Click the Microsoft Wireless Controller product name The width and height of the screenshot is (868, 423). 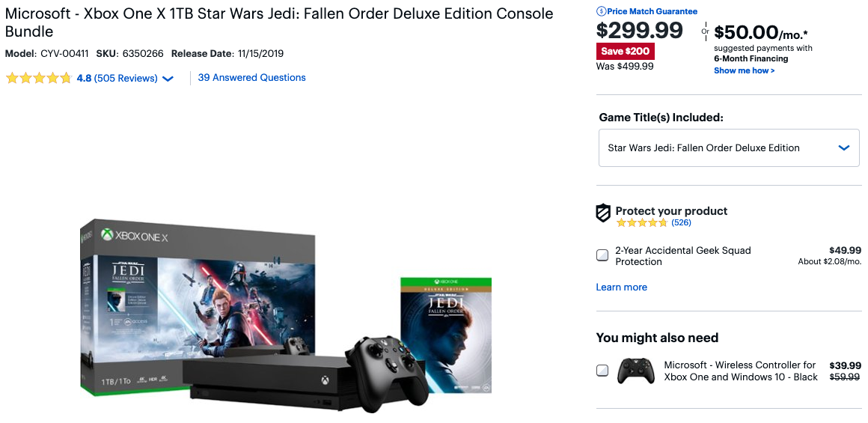coord(741,371)
